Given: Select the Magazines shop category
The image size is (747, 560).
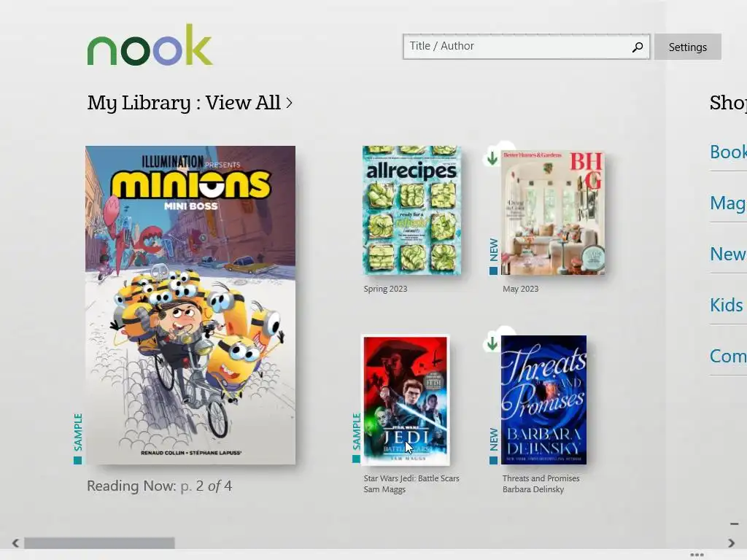Looking at the screenshot, I should [728, 203].
